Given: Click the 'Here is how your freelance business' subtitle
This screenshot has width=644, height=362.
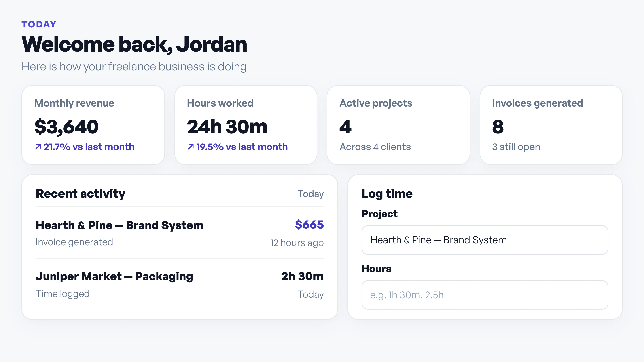Looking at the screenshot, I should 134,67.
